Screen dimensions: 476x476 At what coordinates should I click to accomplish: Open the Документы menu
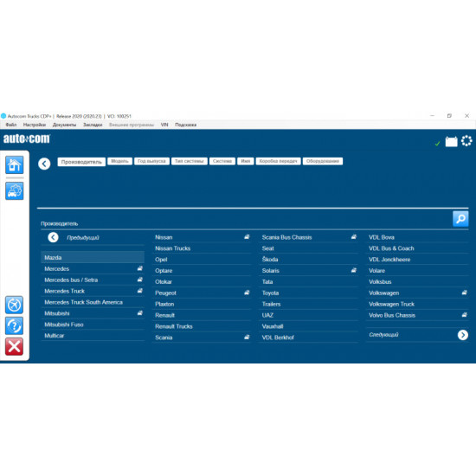pos(64,125)
